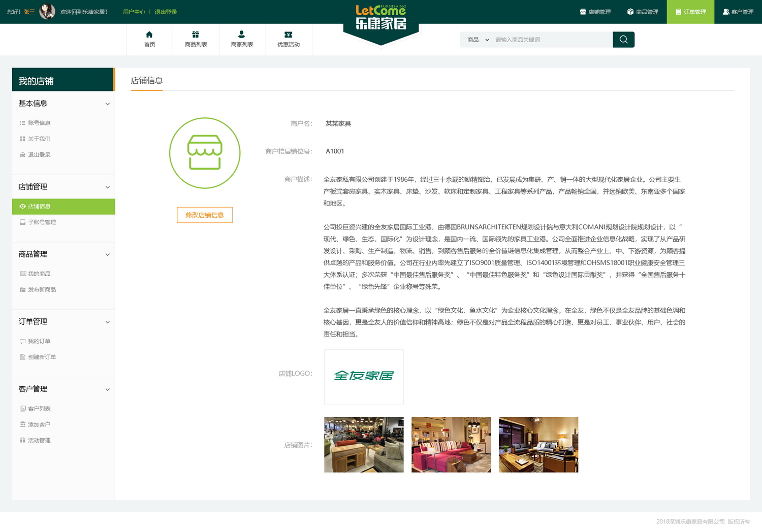Click the document icon beside 创建新订单
Screen dimensions: 762x532
pyautogui.click(x=22, y=357)
